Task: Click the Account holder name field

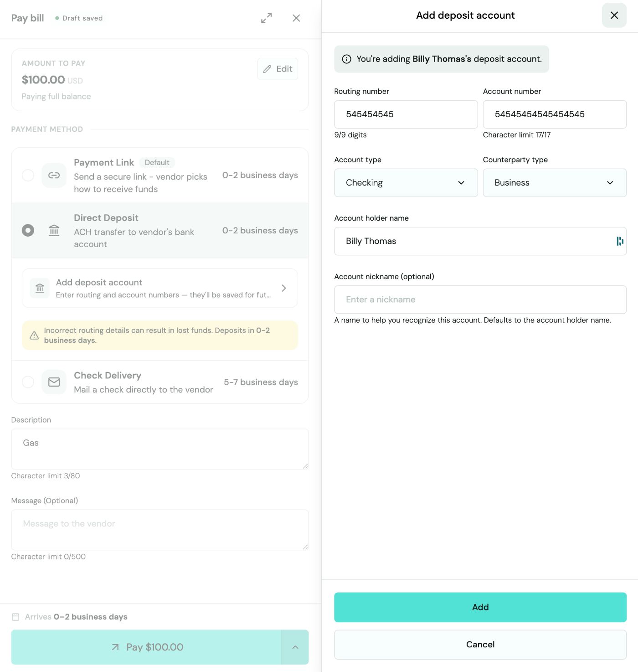Action: coord(480,241)
